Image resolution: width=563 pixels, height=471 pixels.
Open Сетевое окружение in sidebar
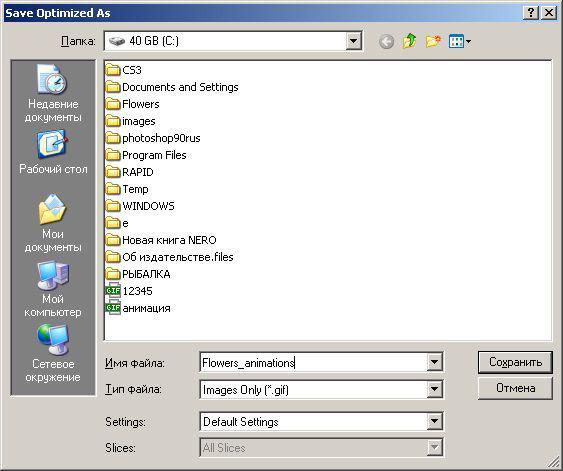point(53,354)
